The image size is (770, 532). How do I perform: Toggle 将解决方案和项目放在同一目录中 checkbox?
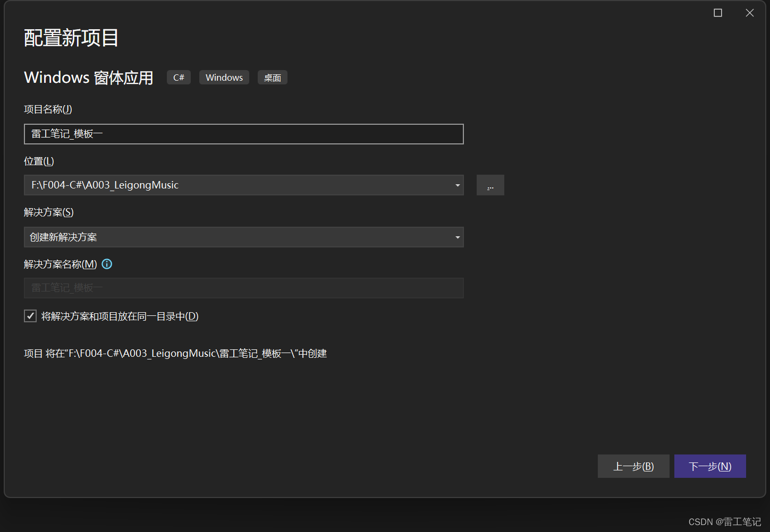point(30,316)
